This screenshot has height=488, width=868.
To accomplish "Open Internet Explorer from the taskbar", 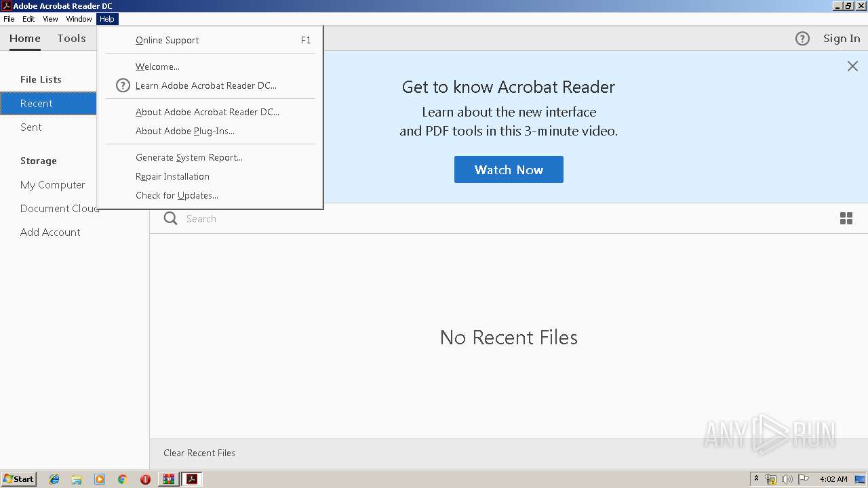I will coord(54,479).
